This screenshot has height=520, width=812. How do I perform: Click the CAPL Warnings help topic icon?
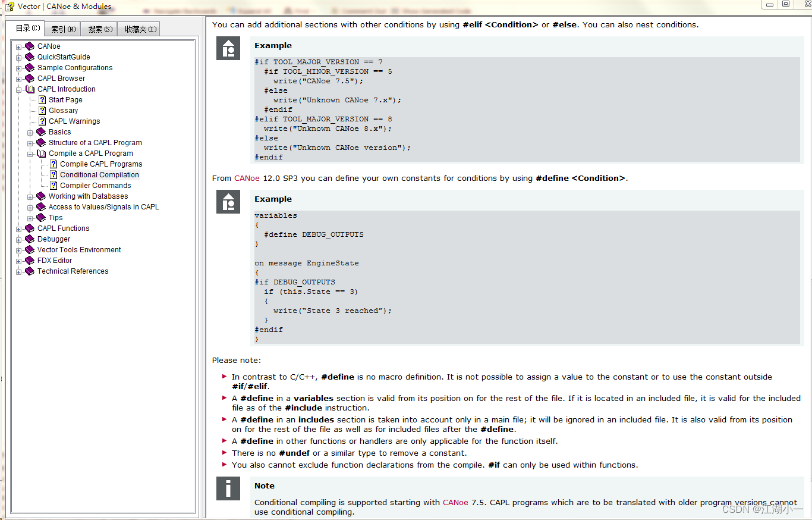pyautogui.click(x=42, y=121)
